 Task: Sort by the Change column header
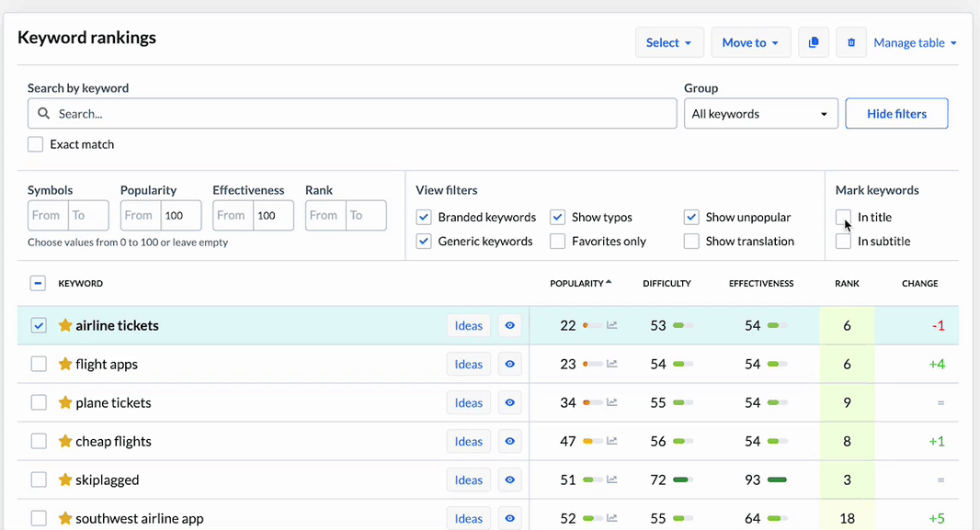(x=920, y=284)
